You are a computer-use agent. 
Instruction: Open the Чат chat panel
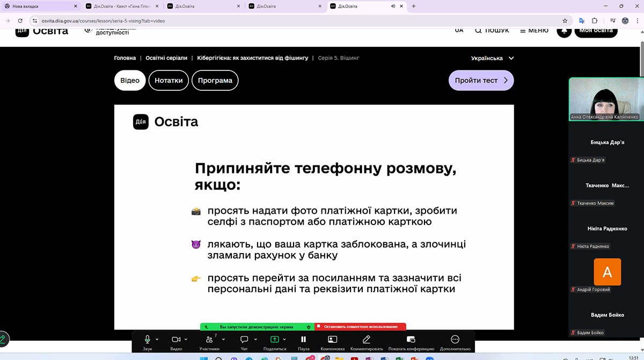(244, 340)
